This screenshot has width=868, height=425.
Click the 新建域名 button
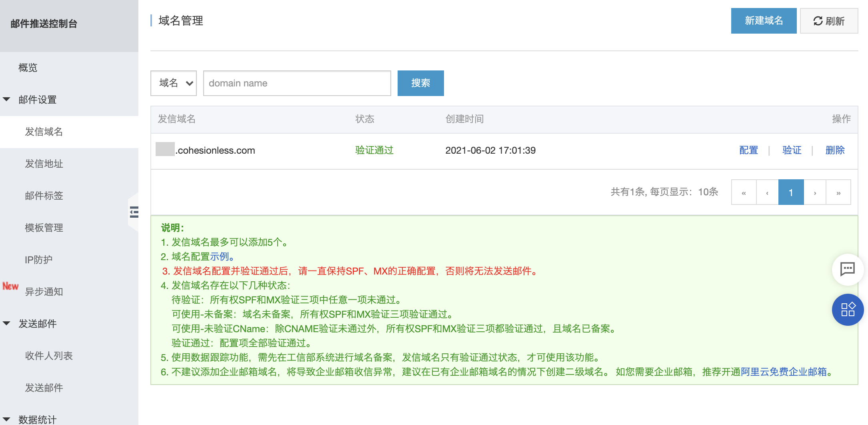click(x=763, y=21)
